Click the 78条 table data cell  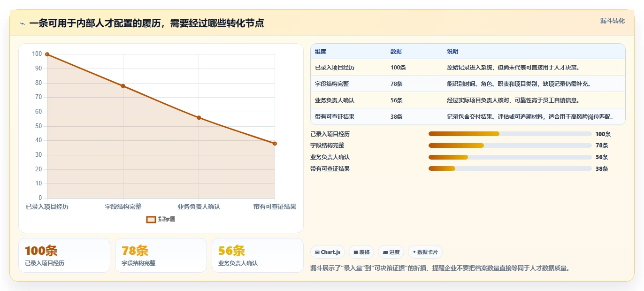pyautogui.click(x=397, y=84)
